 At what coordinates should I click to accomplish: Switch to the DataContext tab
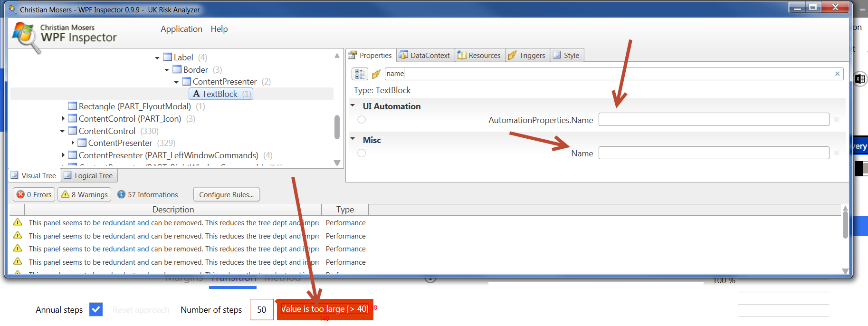point(425,56)
